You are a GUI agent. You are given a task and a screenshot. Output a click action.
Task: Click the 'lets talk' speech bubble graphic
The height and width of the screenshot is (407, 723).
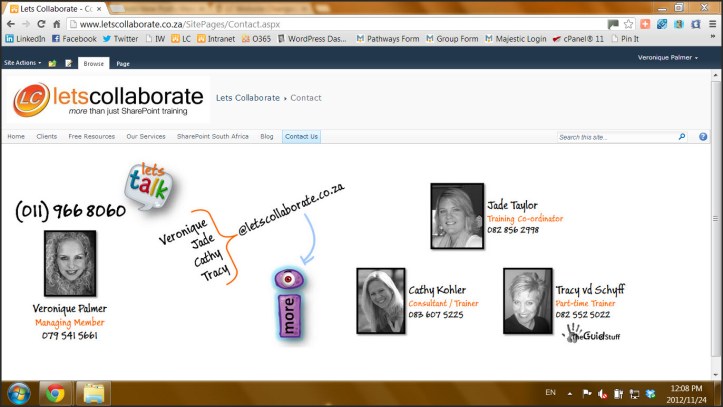point(150,187)
